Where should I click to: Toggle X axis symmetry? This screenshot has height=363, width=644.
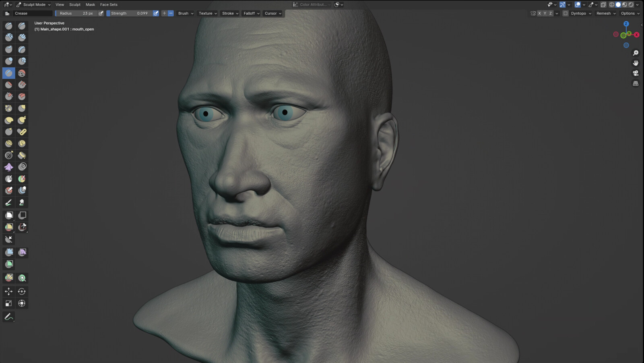(x=539, y=13)
